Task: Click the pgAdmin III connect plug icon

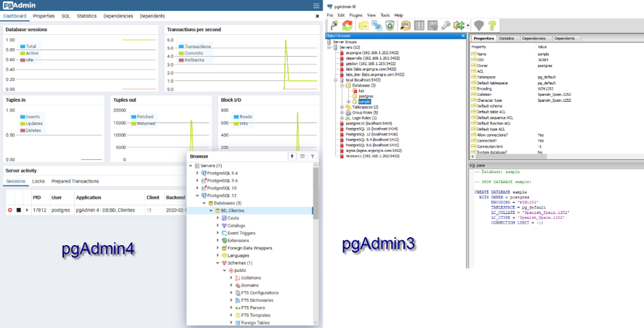Action: tap(334, 25)
